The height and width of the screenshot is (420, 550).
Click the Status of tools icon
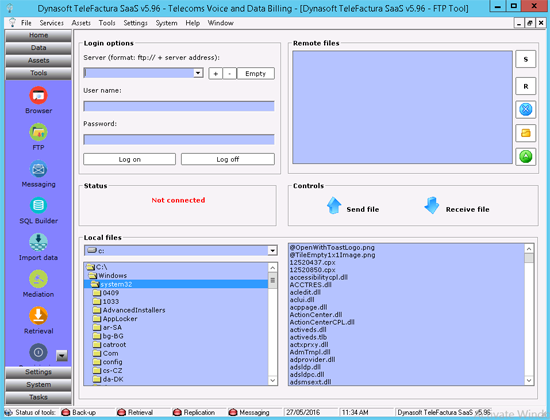click(x=9, y=412)
